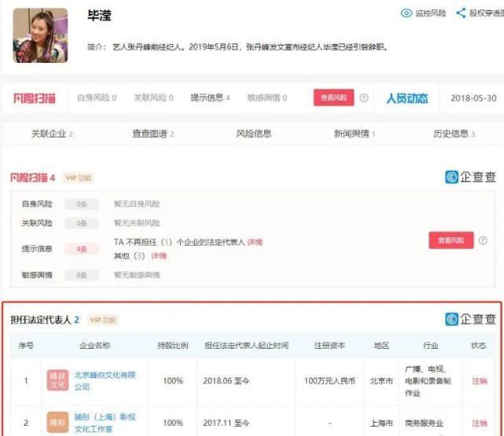Switch to the 历史信息 tab
Screen dimensions: 504x436
click(454, 134)
